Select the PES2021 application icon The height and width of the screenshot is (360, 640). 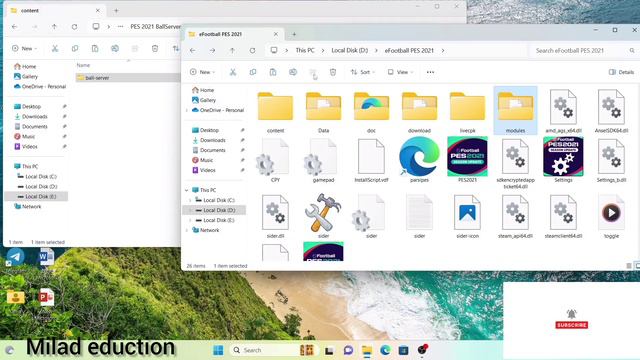tap(467, 160)
